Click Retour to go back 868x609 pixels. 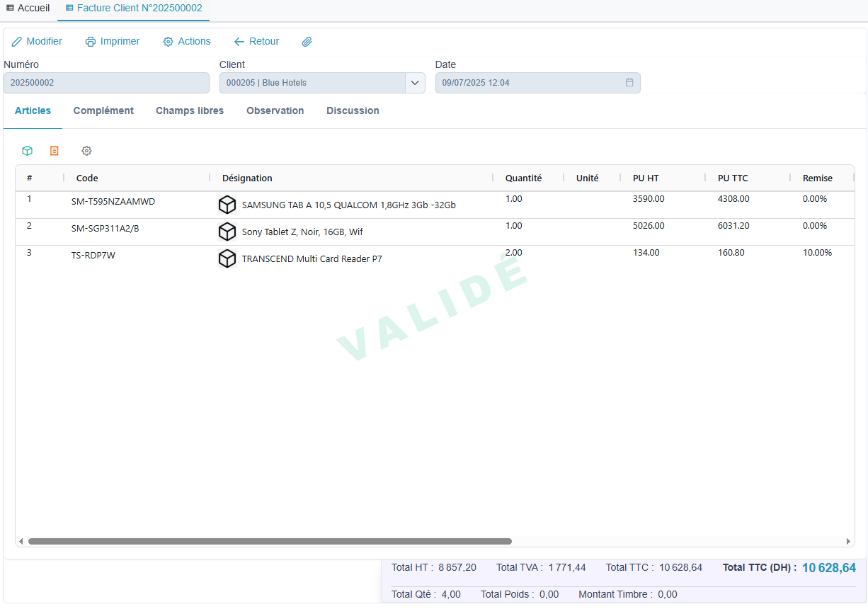(256, 41)
